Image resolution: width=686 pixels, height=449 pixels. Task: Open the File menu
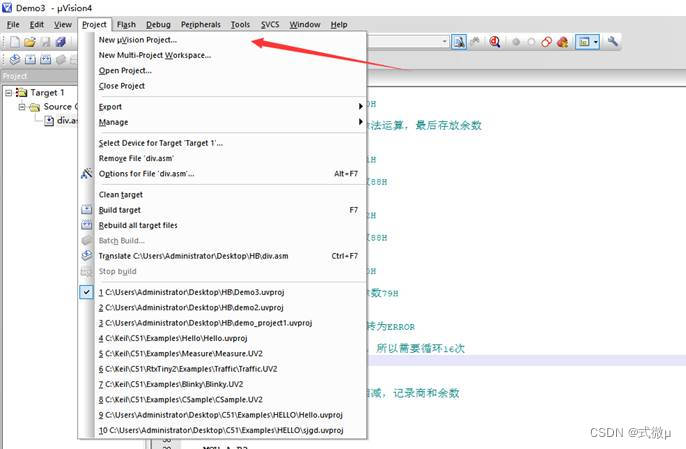point(13,25)
